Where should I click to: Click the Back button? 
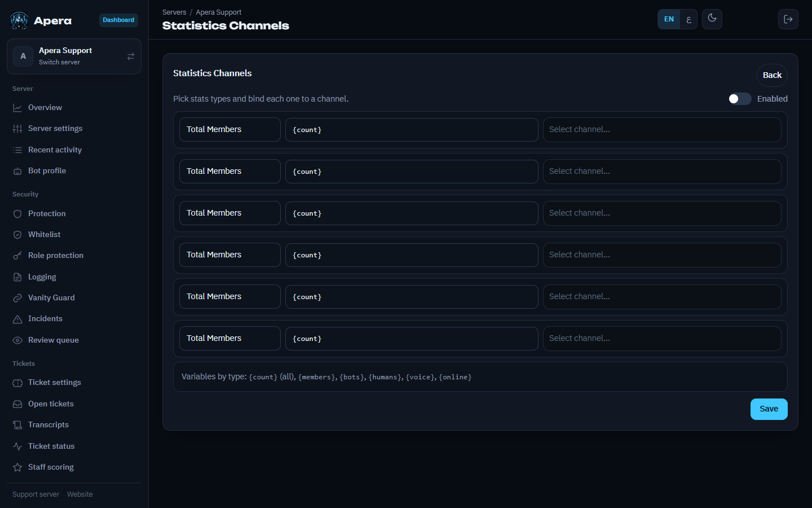pos(772,75)
